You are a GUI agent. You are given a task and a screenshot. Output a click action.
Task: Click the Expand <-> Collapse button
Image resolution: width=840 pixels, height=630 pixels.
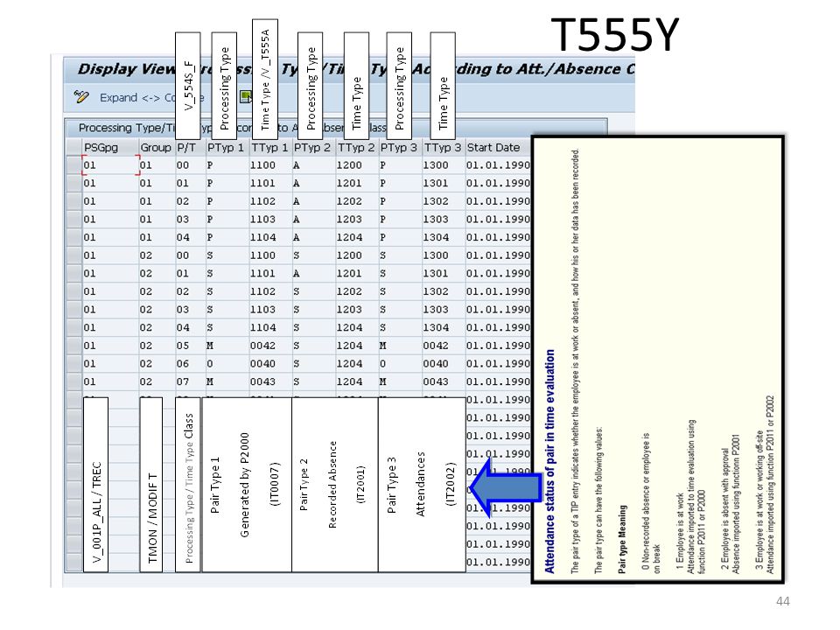[151, 97]
